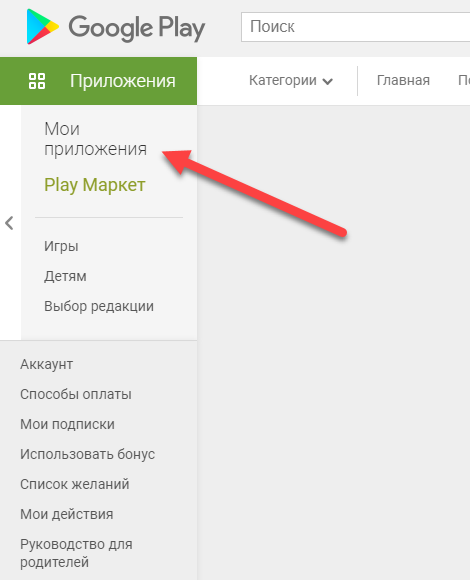This screenshot has height=580, width=470.
Task: Open the Приложения section tab
Action: 98,81
